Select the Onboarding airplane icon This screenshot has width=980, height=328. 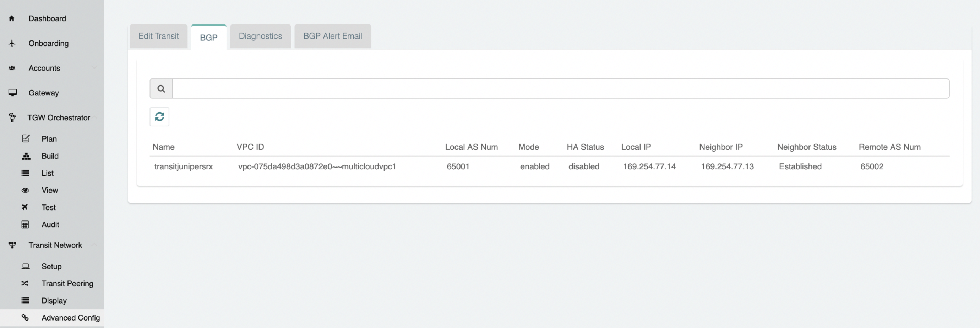12,43
